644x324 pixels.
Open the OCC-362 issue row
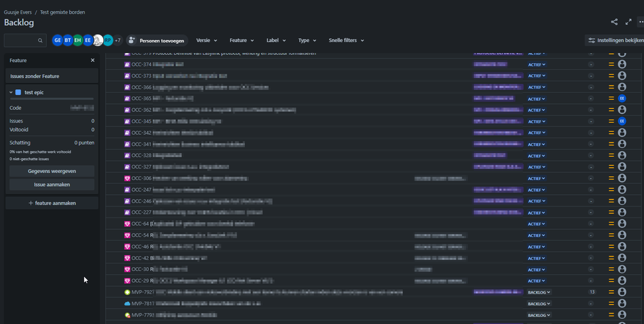373,110
